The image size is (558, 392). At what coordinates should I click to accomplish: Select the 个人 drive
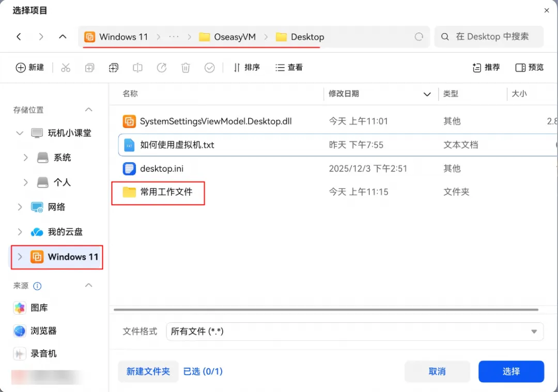pyautogui.click(x=54, y=182)
